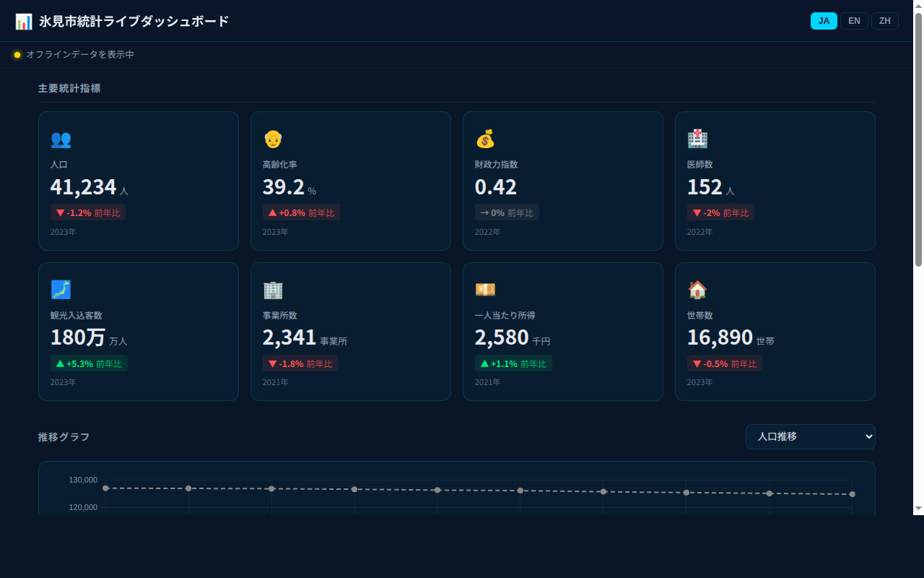Select the money bag icon on 財政力指数 card
Screen dimensions: 924x578
pos(485,139)
